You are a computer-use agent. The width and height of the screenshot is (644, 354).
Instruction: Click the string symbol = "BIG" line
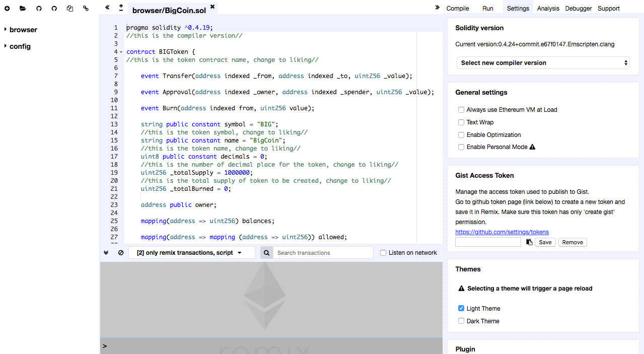(x=209, y=124)
